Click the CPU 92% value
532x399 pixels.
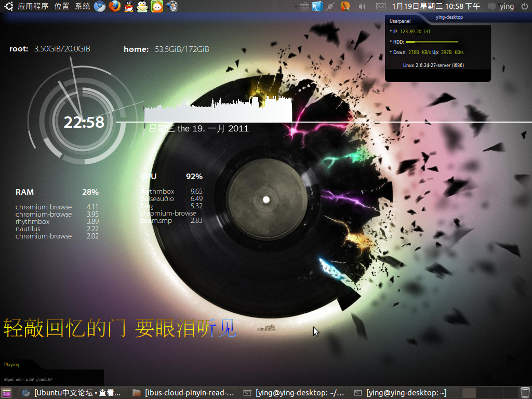pos(194,177)
